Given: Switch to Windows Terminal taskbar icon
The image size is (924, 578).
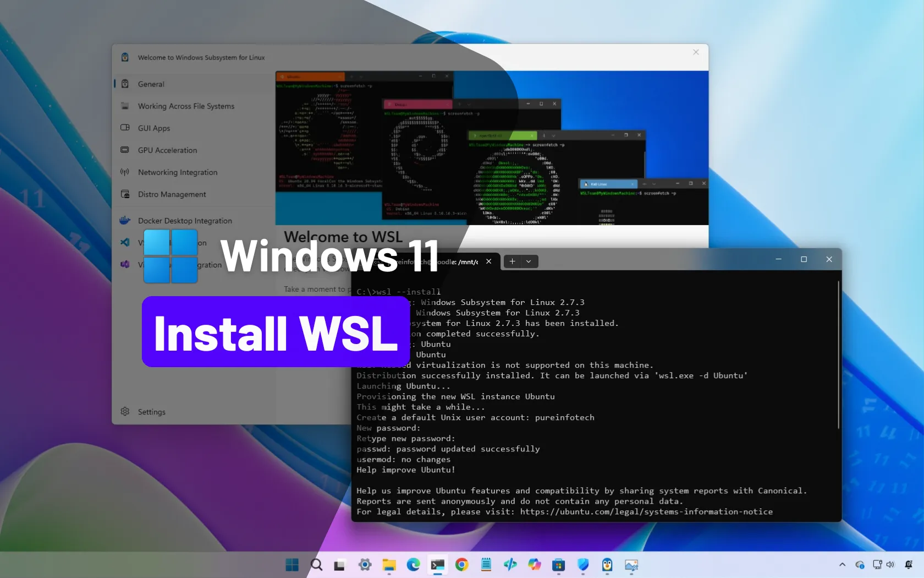Looking at the screenshot, I should coord(438,565).
